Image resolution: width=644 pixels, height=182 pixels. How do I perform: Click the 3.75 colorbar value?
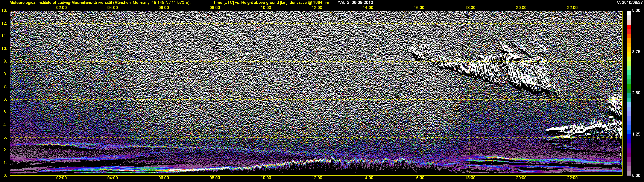pos(636,52)
